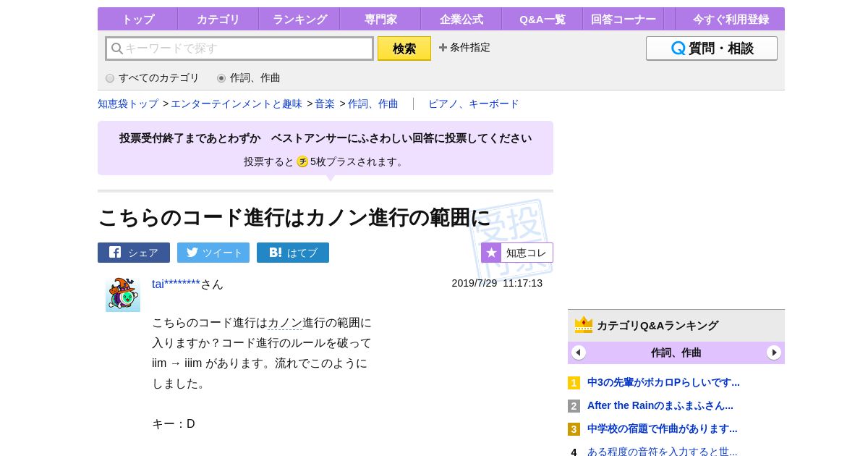Add question to 知恵コレ

517,253
